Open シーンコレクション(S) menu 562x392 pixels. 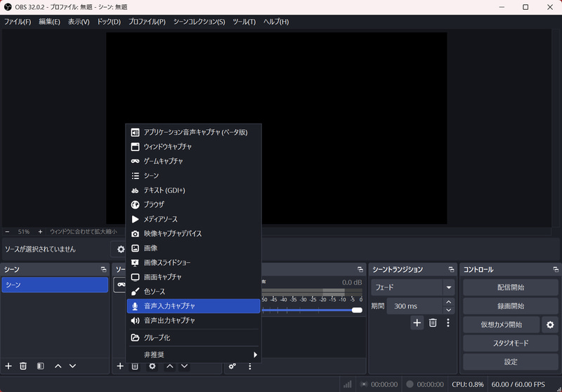(200, 22)
